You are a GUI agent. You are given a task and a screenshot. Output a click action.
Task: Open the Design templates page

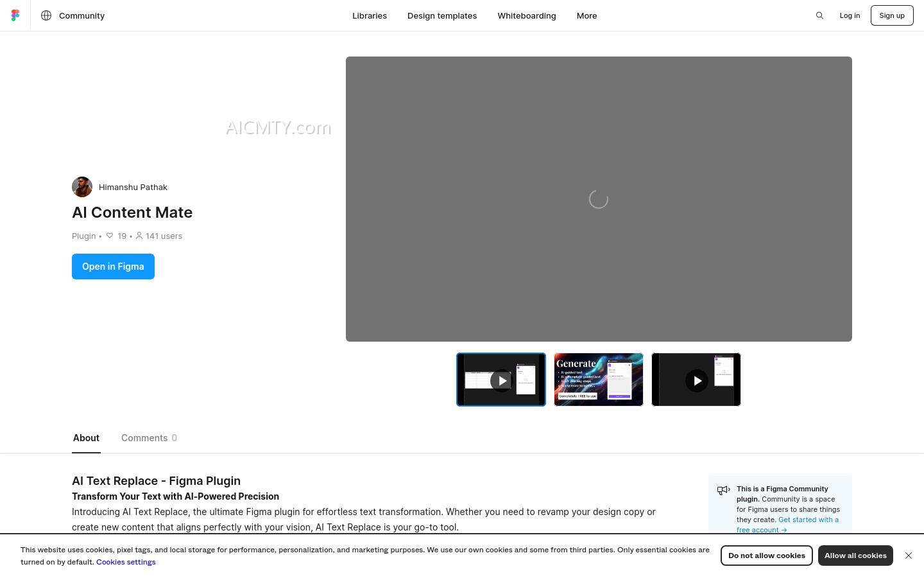[x=442, y=15]
